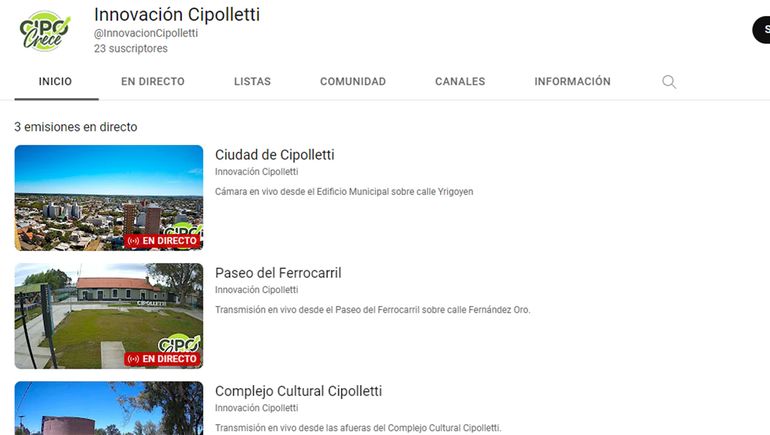This screenshot has width=770, height=435.
Task: View the INFORMACIÓN tab
Action: click(572, 82)
